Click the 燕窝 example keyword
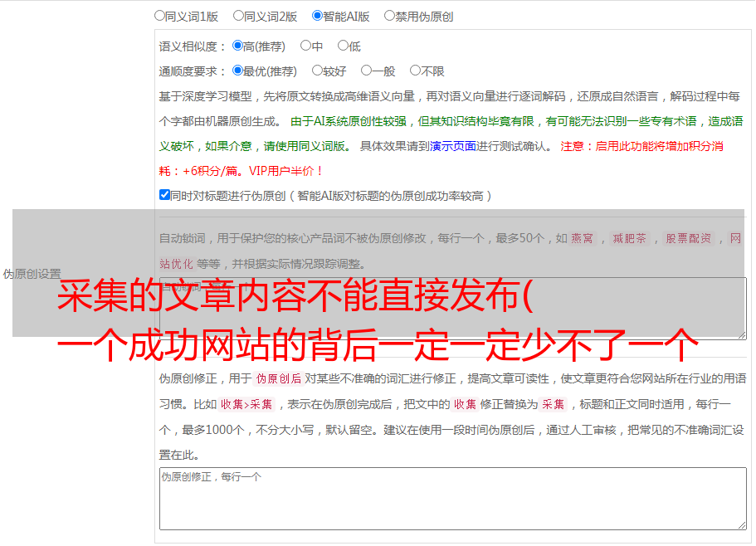 pos(582,238)
